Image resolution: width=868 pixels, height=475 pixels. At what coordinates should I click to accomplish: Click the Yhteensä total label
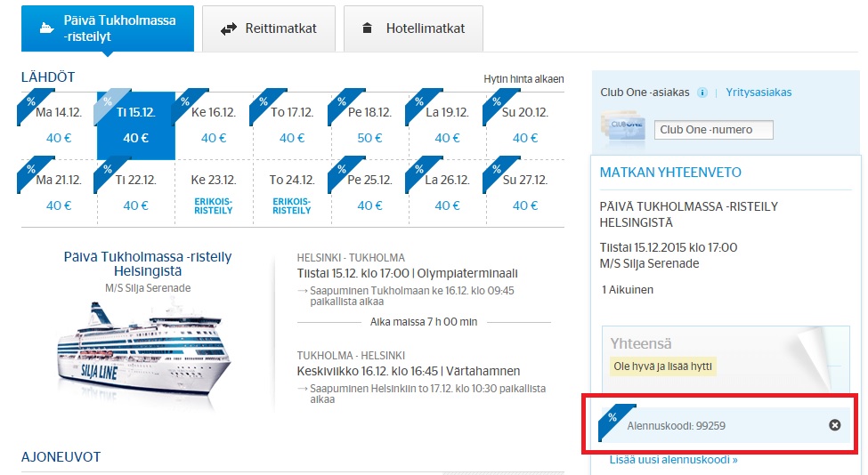coord(640,343)
